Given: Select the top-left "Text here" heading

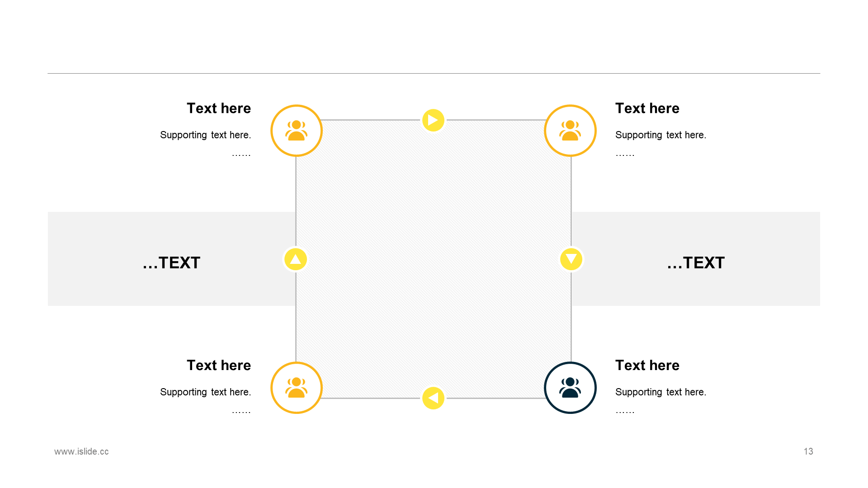Looking at the screenshot, I should [219, 108].
